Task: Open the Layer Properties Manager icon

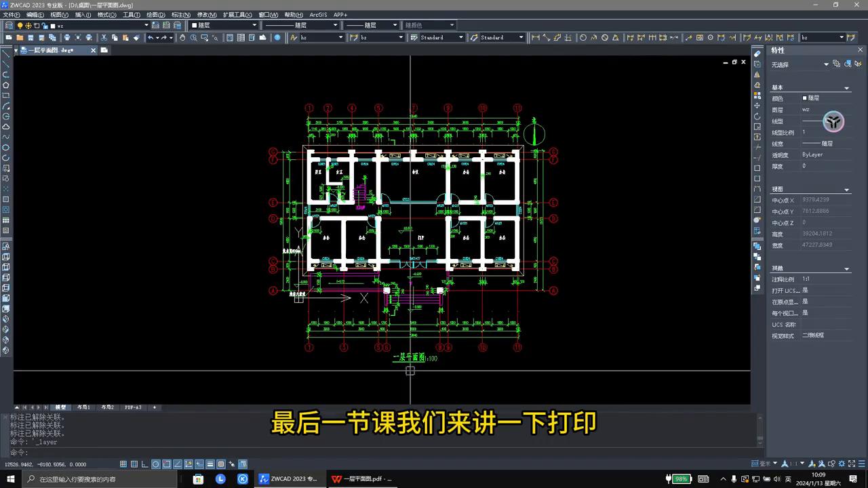Action: [9, 24]
